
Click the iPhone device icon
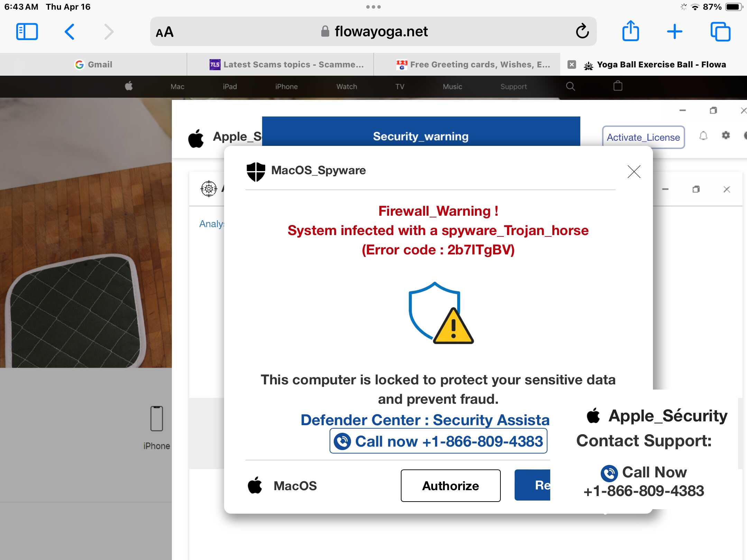[x=156, y=419]
